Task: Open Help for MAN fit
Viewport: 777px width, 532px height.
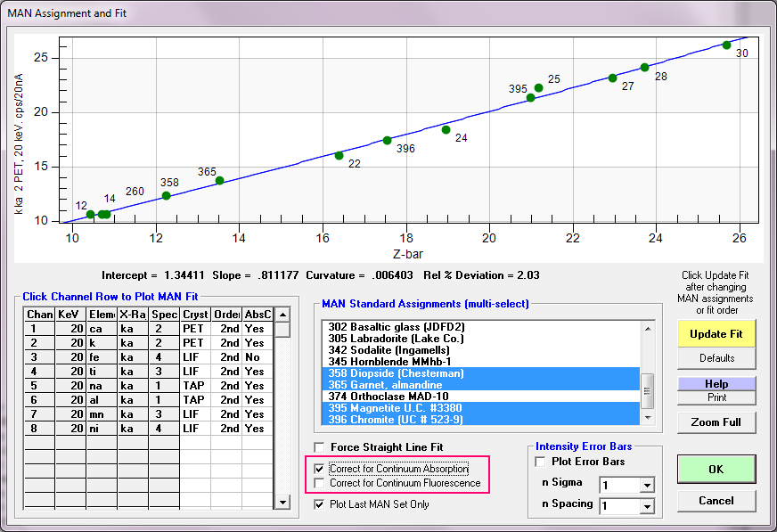Action: 716,384
